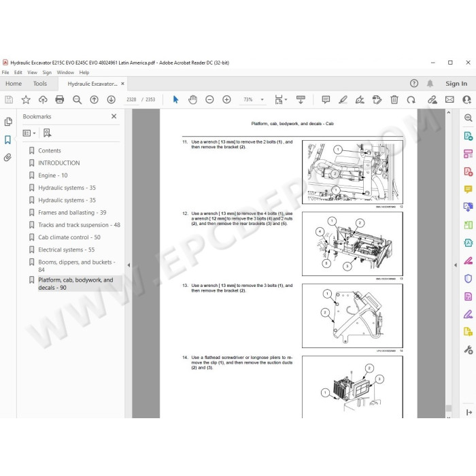Screen dimensions: 476x476
Task: Open bookmark options dropdown menu
Action: point(29,133)
